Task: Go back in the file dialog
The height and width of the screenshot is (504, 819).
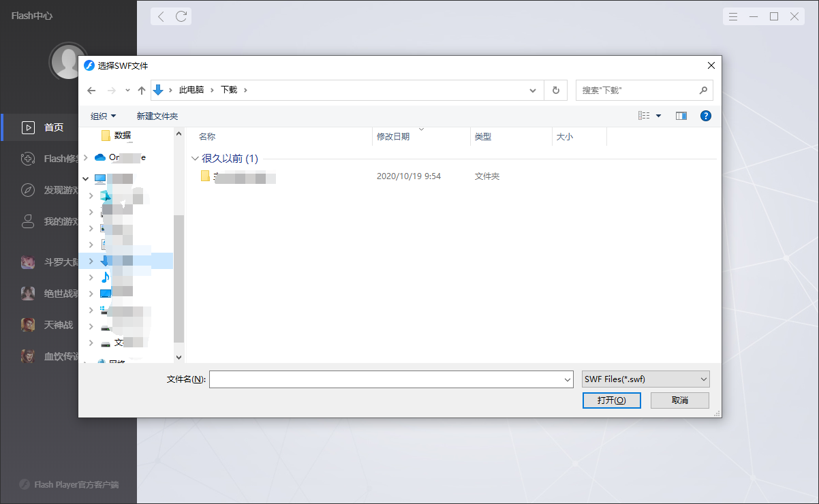Action: (92, 90)
